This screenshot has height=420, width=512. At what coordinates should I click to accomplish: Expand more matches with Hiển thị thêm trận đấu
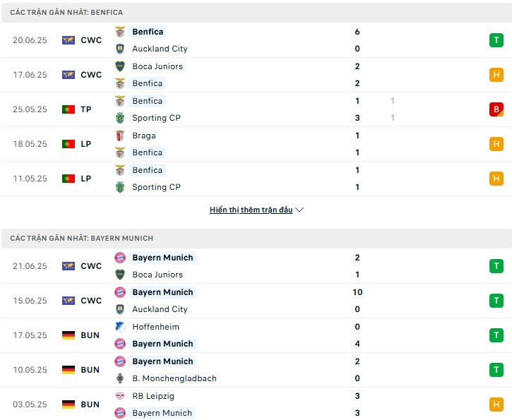(x=251, y=210)
